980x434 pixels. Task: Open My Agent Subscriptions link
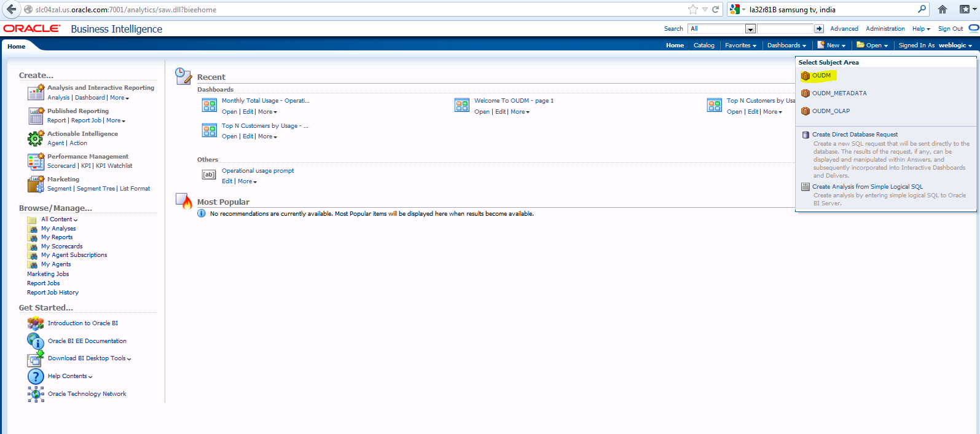[74, 255]
